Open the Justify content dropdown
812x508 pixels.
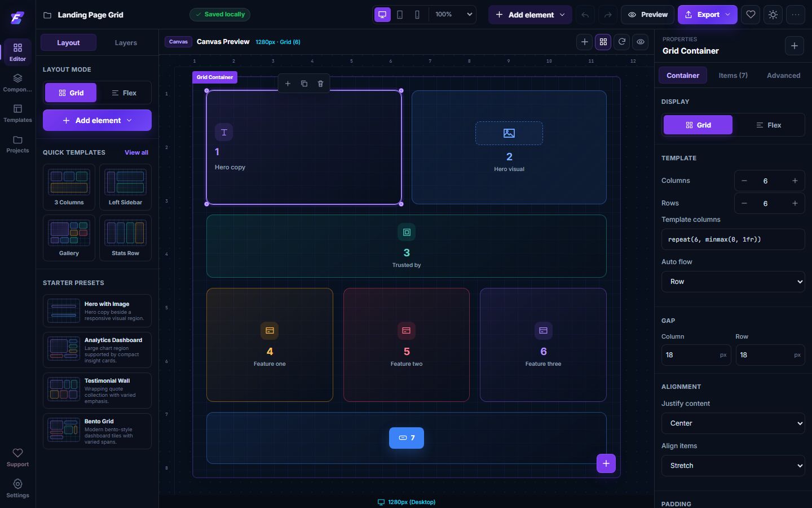pyautogui.click(x=733, y=423)
